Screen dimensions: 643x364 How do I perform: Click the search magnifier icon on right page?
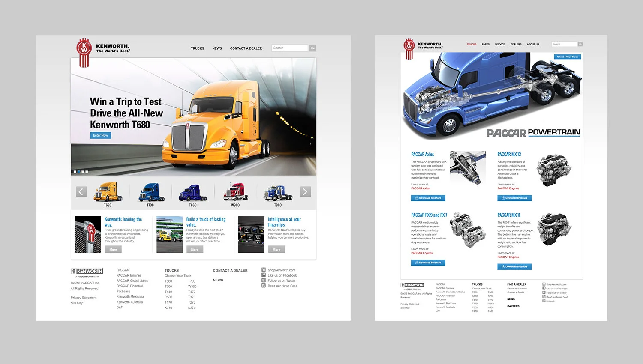tap(580, 44)
